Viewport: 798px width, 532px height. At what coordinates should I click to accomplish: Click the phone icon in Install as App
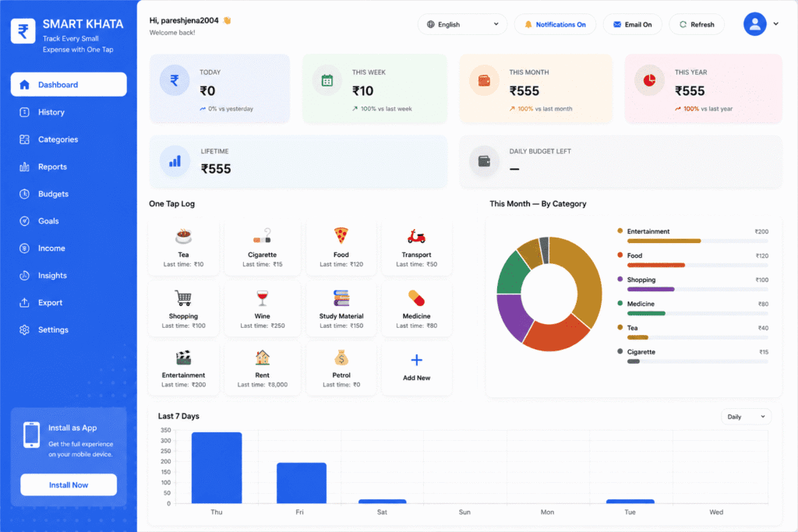tap(31, 435)
